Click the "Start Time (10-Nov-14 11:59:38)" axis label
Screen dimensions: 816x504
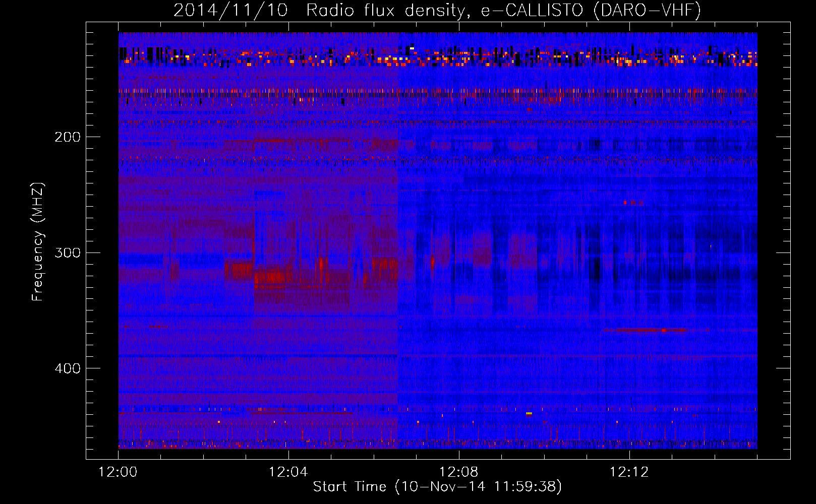coord(437,487)
